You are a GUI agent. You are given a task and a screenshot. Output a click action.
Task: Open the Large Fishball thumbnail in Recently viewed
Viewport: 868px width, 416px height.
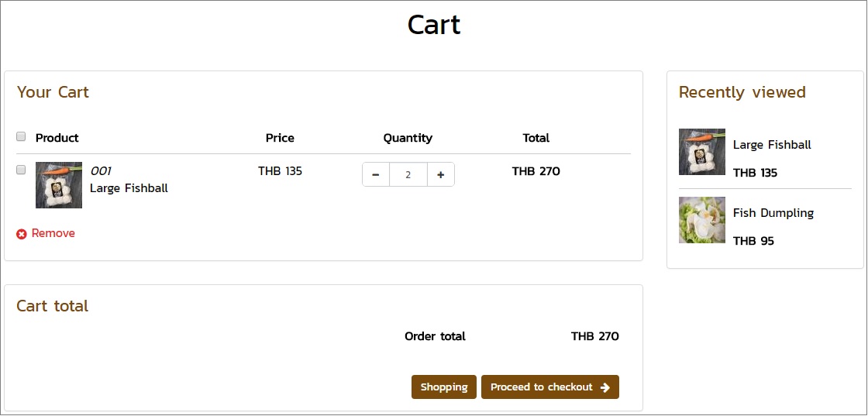(x=702, y=152)
